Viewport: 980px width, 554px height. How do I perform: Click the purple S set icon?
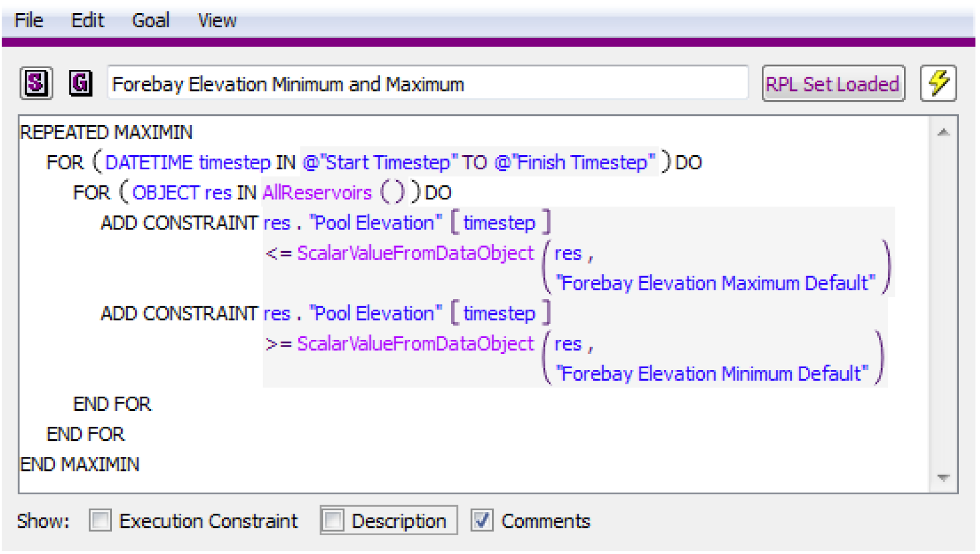pos(36,84)
